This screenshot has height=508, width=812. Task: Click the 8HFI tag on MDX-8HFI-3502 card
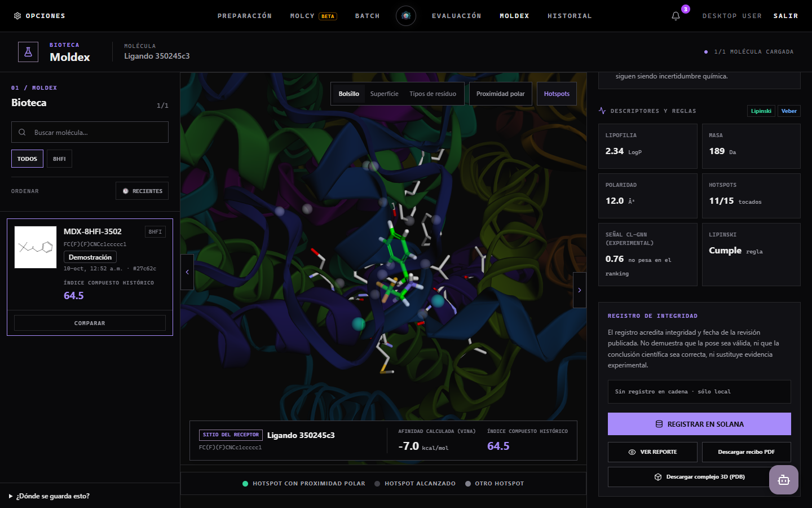click(155, 231)
